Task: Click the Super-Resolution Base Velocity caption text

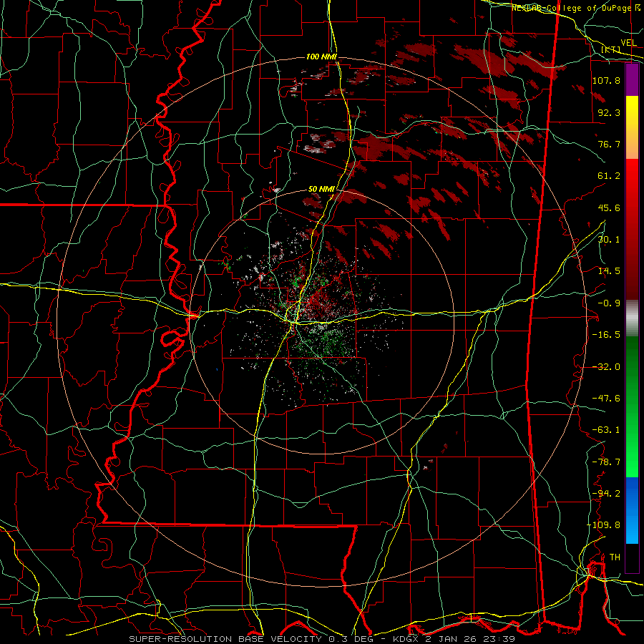Action: click(x=321, y=639)
